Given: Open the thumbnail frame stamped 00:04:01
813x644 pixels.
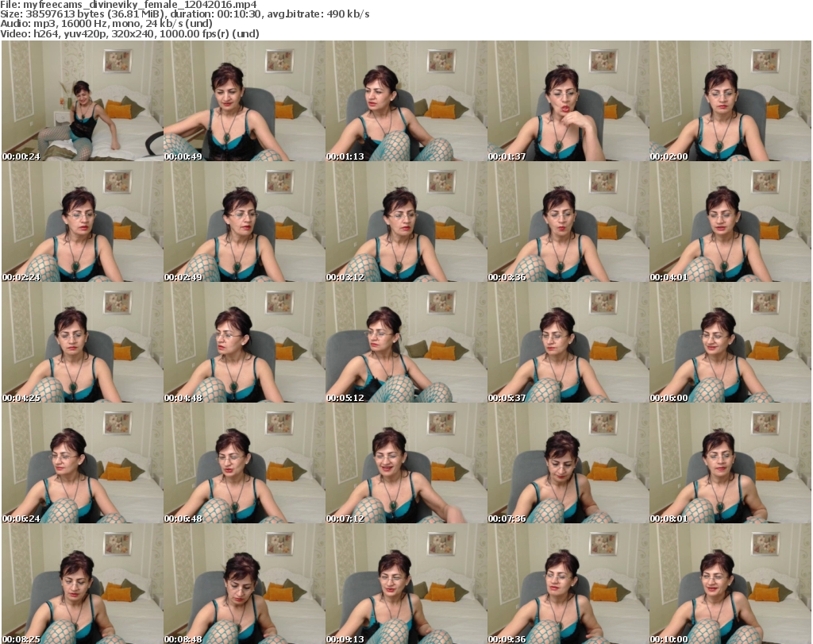Looking at the screenshot, I should pos(730,222).
